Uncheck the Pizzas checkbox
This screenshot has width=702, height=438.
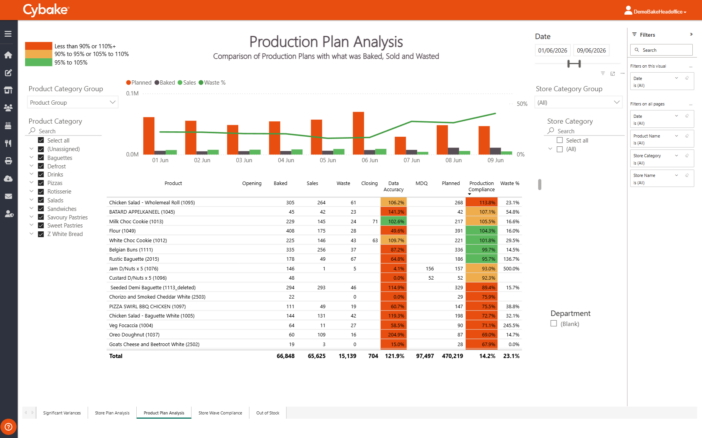coord(41,183)
